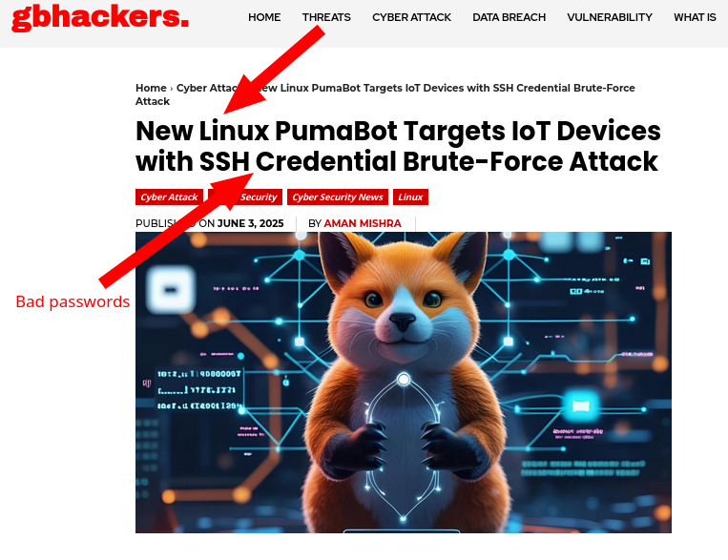Open the HOME menu item
Screen dimensions: 728x560
pyautogui.click(x=264, y=17)
